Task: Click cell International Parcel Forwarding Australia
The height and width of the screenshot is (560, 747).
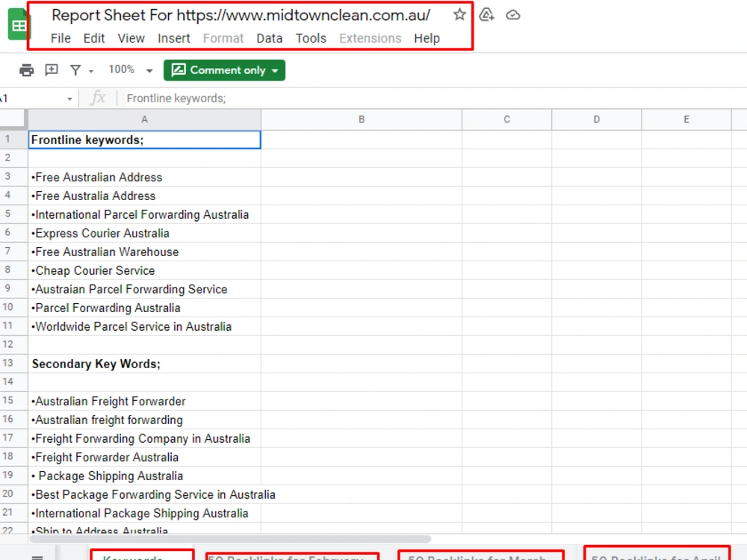Action: point(144,214)
